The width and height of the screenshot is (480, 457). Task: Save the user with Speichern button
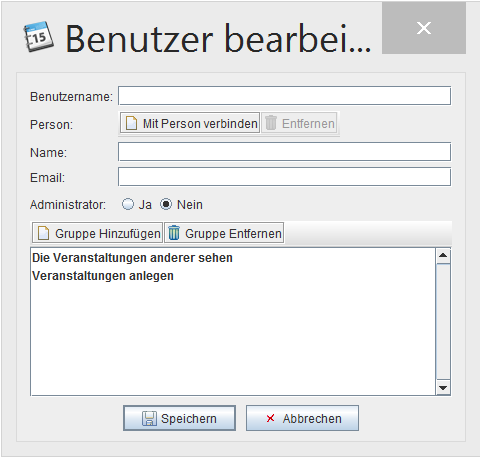point(179,418)
